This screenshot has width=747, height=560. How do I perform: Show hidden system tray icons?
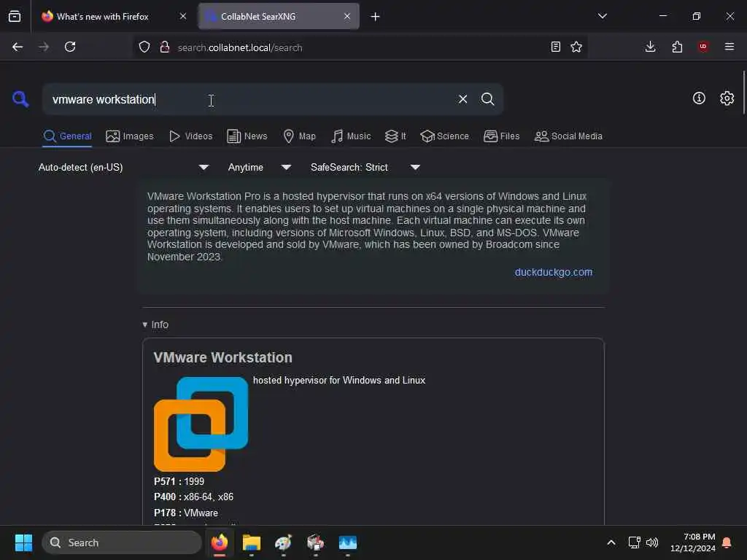611,542
